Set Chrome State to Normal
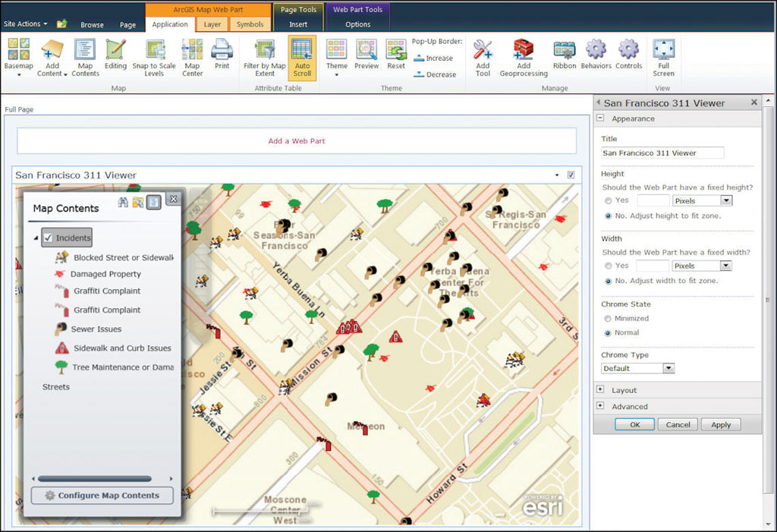 click(608, 333)
